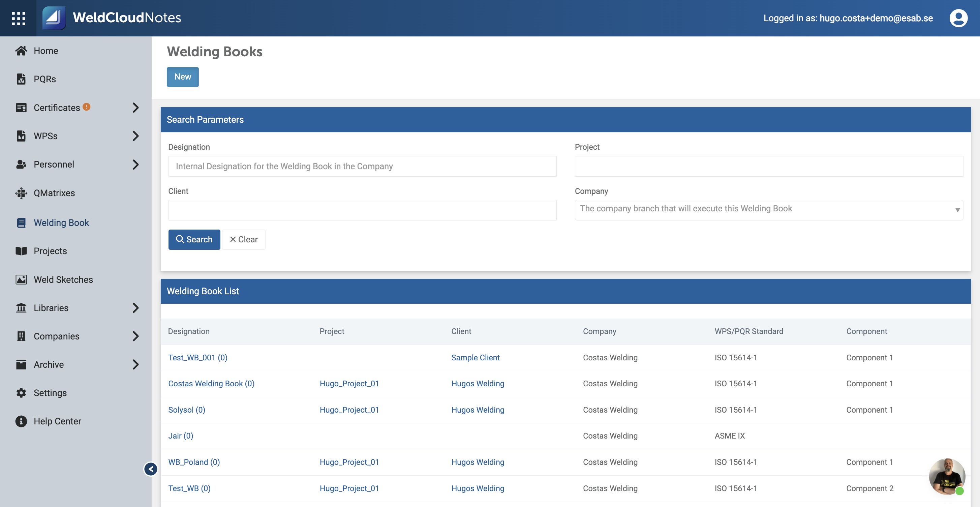Expand the WPSs submenu chevron
The width and height of the screenshot is (980, 507).
135,136
